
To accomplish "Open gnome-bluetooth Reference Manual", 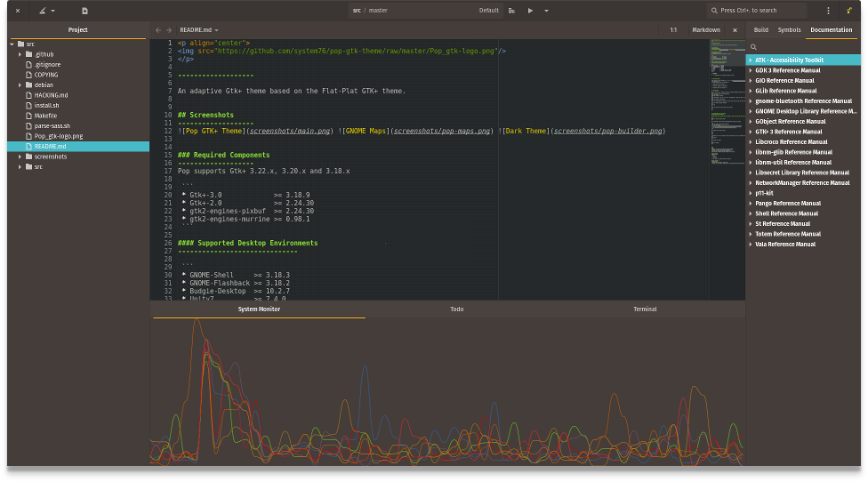I will click(x=803, y=101).
